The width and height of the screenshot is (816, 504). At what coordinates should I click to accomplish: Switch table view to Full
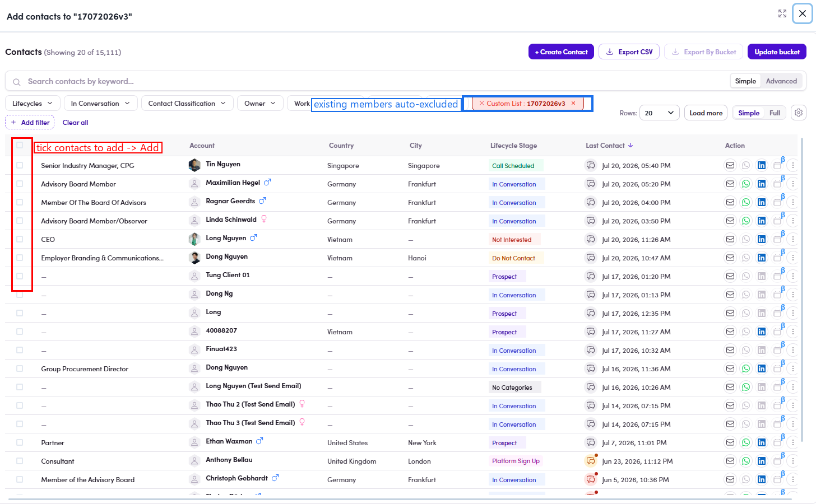point(775,113)
